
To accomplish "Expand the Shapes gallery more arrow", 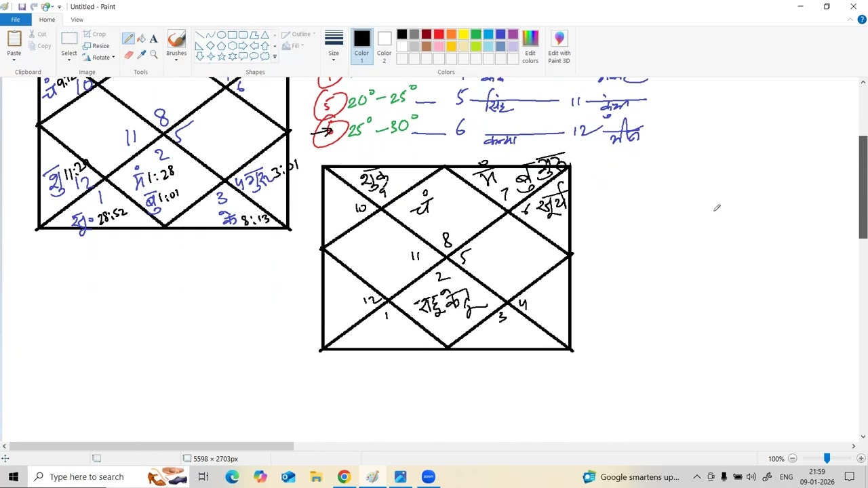I will click(274, 56).
